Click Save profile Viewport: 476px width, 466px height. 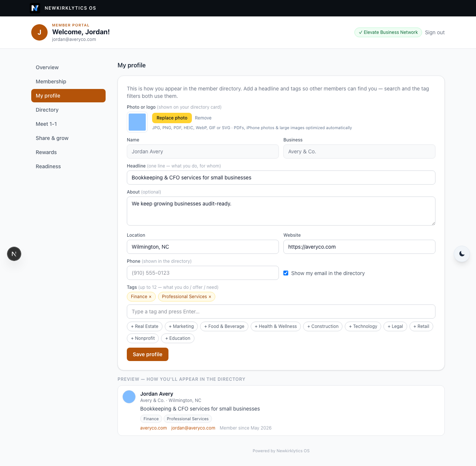(x=148, y=354)
